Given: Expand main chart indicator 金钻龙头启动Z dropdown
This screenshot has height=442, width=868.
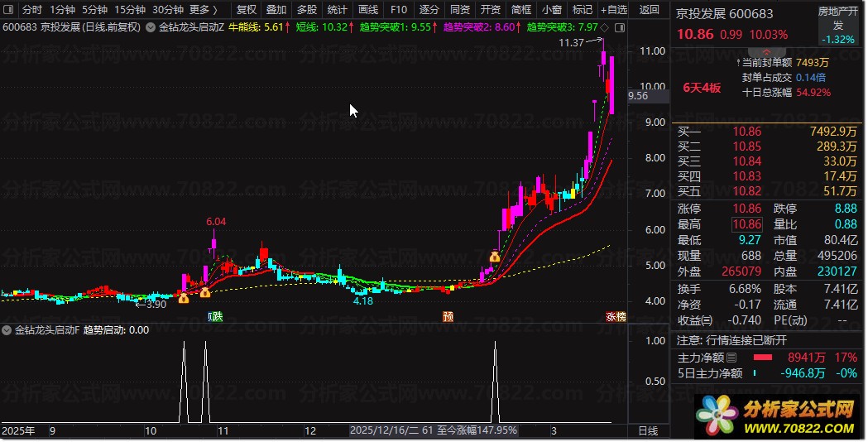Looking at the screenshot, I should pos(151,26).
